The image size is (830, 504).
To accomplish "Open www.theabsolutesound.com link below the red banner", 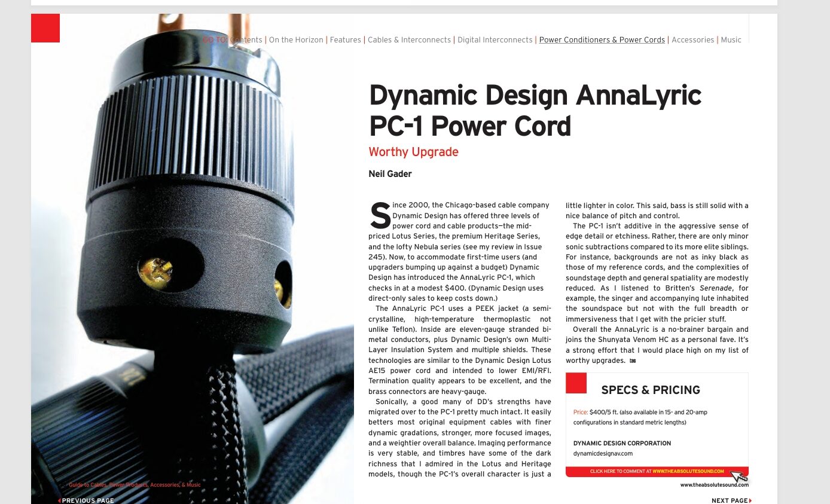I will coord(714,485).
